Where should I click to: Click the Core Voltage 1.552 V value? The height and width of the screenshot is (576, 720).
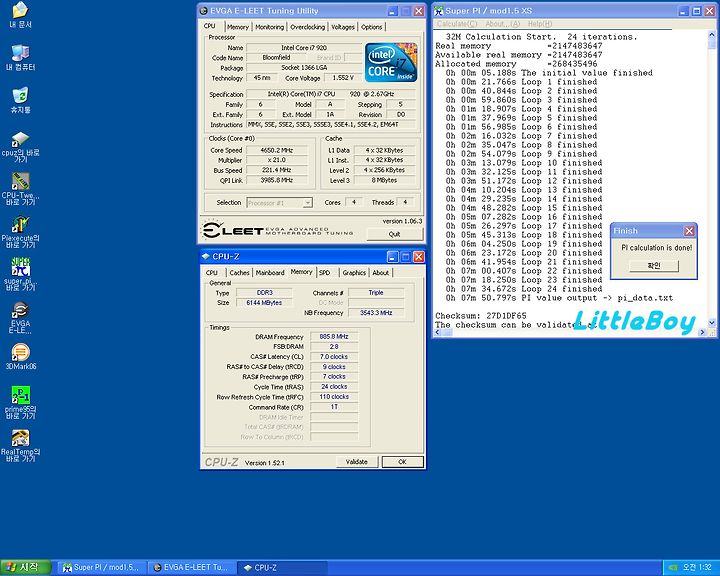(x=343, y=78)
